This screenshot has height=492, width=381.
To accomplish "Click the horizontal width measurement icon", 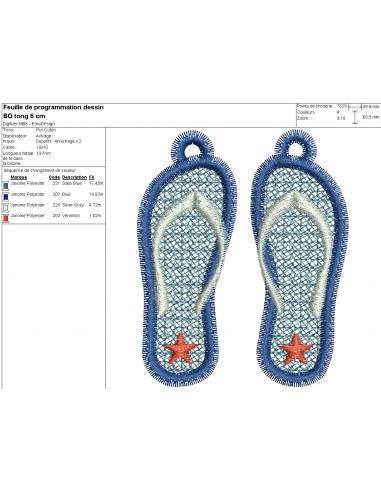I will tap(355, 107).
